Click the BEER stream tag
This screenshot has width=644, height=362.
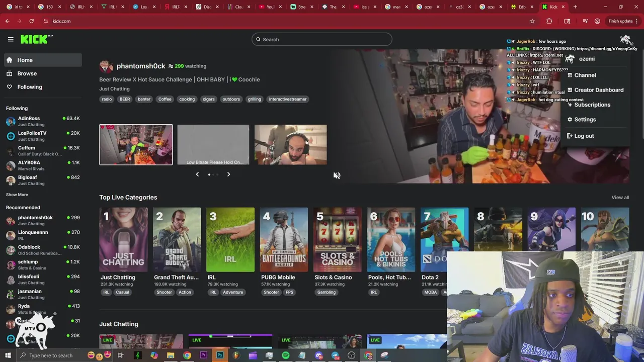coord(125,99)
